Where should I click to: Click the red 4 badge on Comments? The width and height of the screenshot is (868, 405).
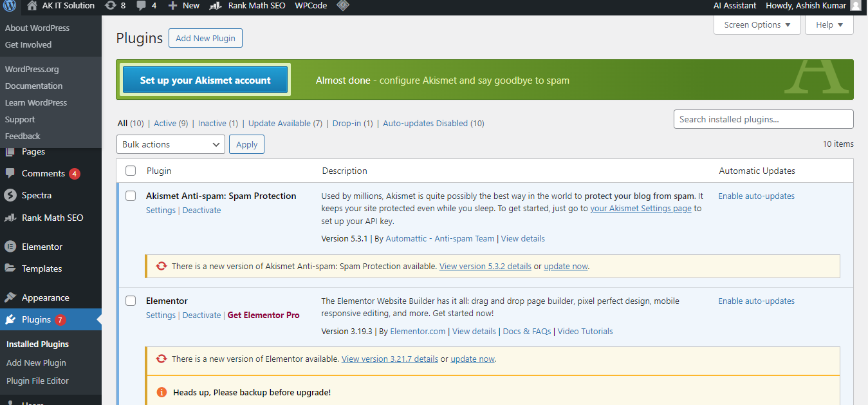[74, 174]
